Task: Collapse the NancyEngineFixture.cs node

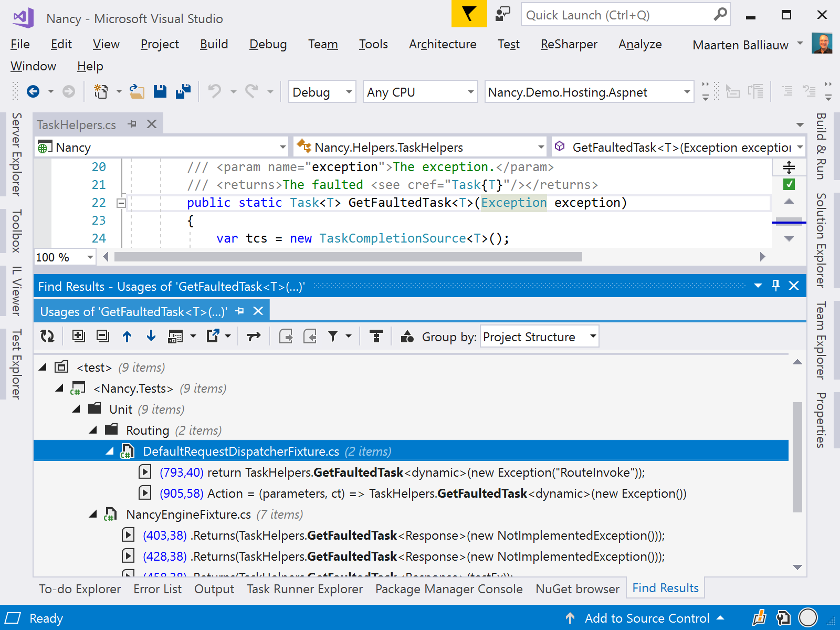Action: point(93,514)
